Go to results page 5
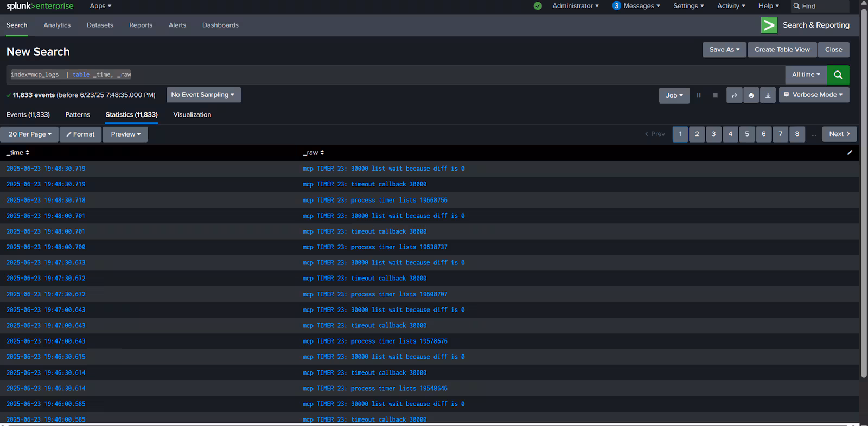Screen dimensions: 868x426 point(746,134)
